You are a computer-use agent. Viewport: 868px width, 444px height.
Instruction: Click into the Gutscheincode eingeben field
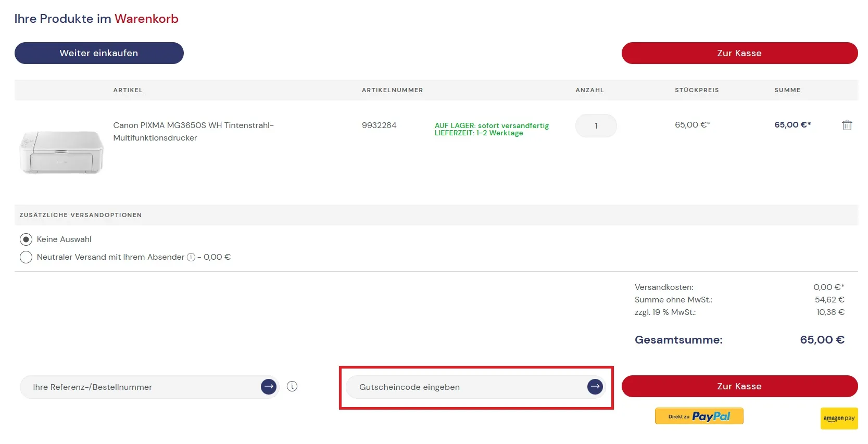click(x=466, y=387)
